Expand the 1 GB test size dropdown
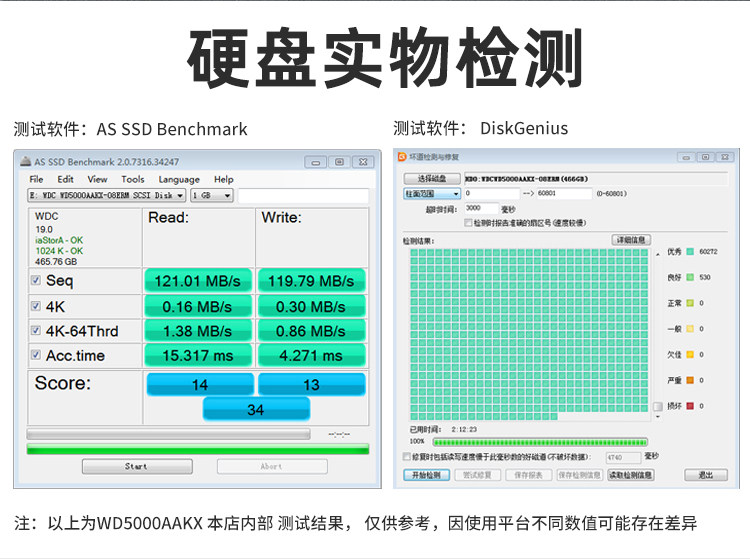This screenshot has height=559, width=750. tap(211, 195)
